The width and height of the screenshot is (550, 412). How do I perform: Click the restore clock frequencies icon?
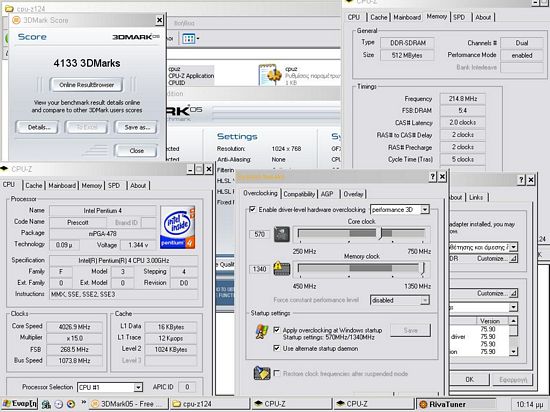pyautogui.click(x=262, y=373)
